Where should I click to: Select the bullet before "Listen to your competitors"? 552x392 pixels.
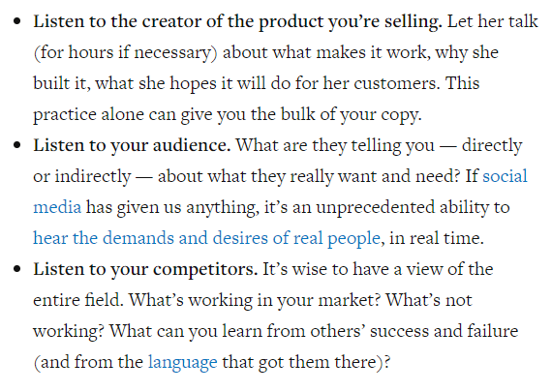pyautogui.click(x=16, y=269)
